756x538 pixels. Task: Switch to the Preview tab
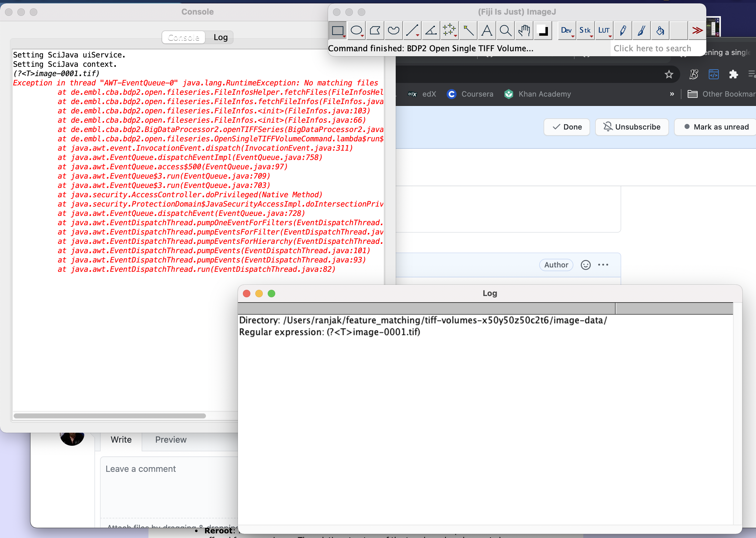click(x=170, y=440)
